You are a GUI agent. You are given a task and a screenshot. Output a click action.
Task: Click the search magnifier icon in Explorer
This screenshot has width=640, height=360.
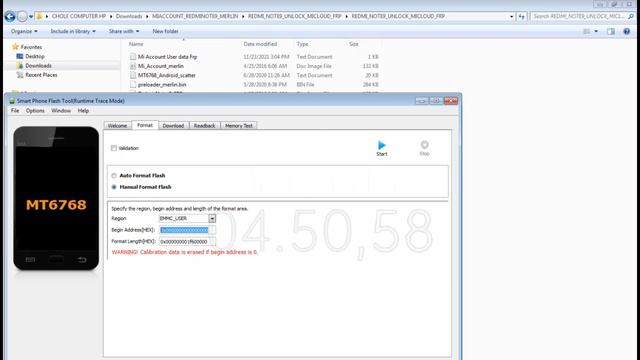tap(631, 16)
